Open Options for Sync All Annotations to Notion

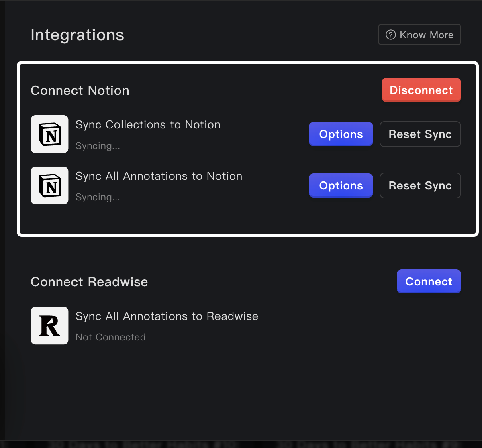[x=341, y=185]
